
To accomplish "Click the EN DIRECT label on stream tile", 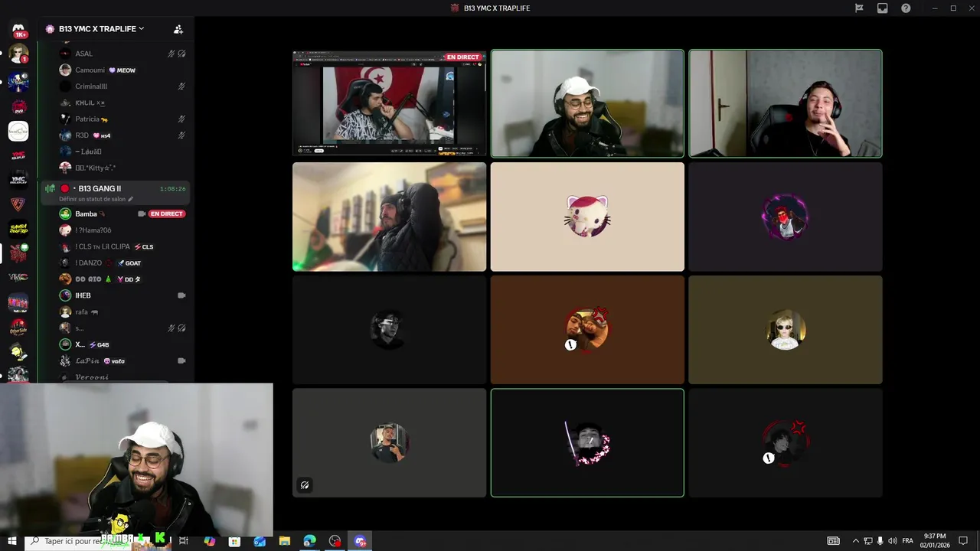I will pos(463,57).
